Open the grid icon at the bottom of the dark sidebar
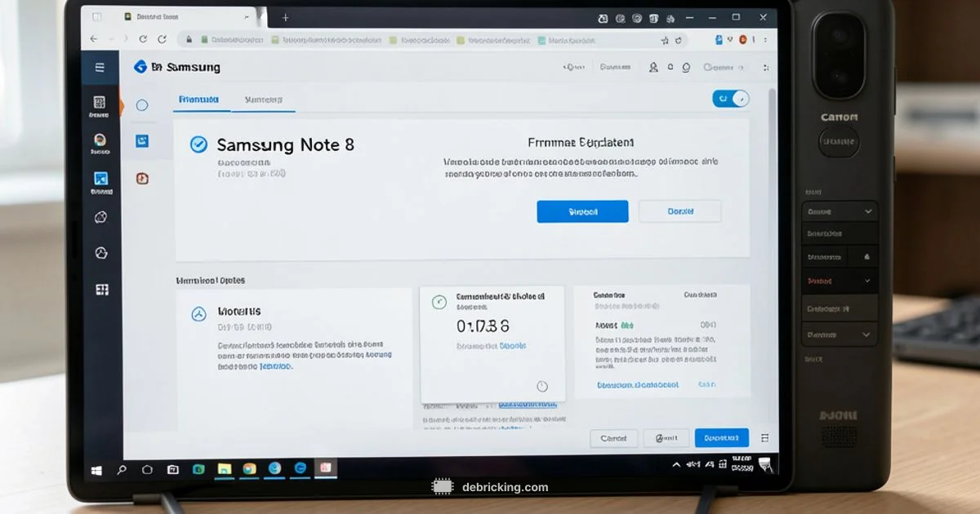 (101, 290)
